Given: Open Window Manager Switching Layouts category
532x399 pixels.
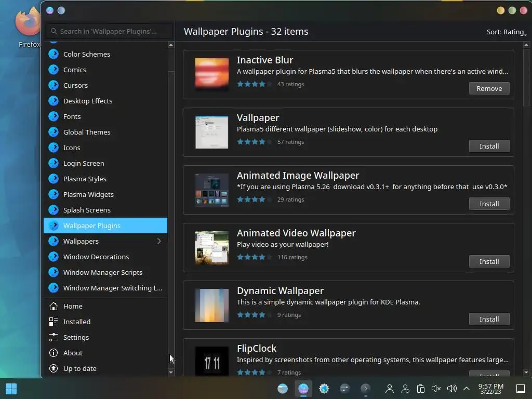Looking at the screenshot, I should (105, 288).
